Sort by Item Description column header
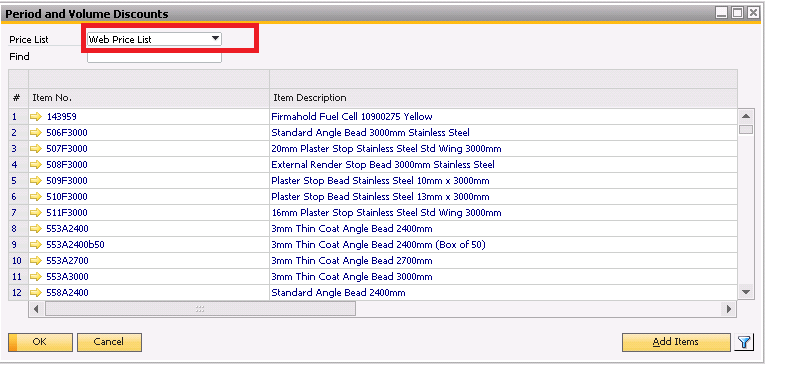This screenshot has width=787, height=389. click(503, 98)
